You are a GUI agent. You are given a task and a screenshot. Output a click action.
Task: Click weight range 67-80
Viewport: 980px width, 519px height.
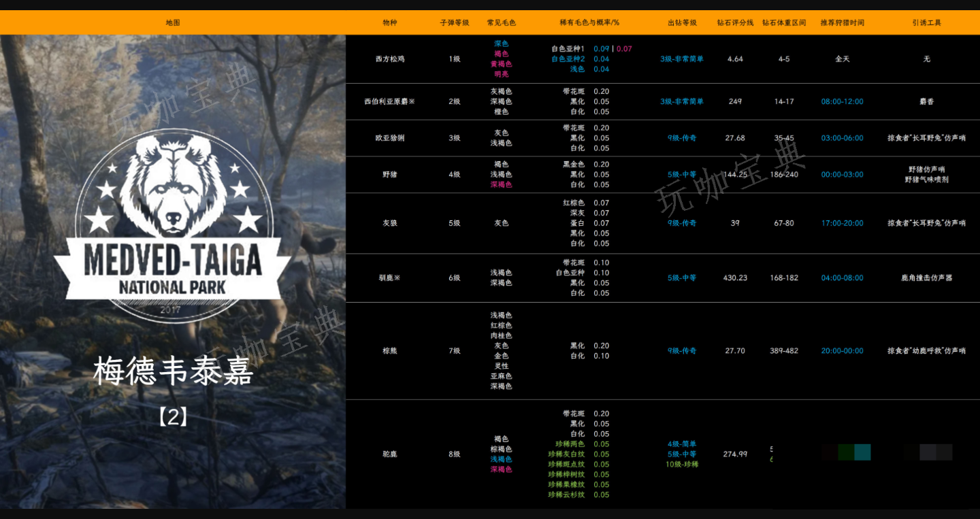(x=784, y=223)
